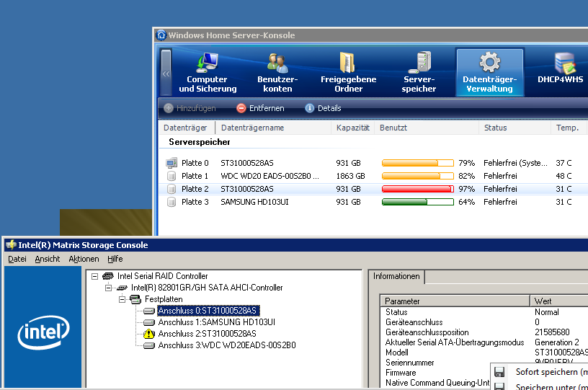Open the Datei menu
The width and height of the screenshot is (588, 390).
click(17, 259)
